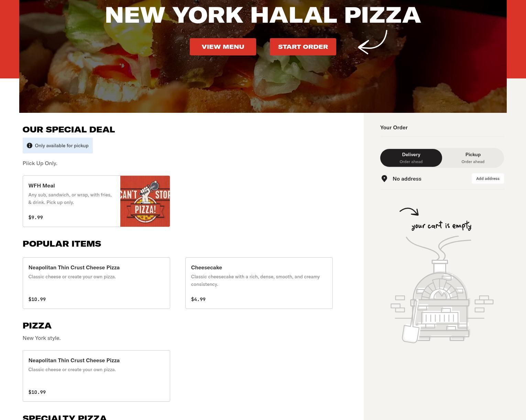
Task: Click the Our Special Deal heading
Action: click(x=69, y=130)
